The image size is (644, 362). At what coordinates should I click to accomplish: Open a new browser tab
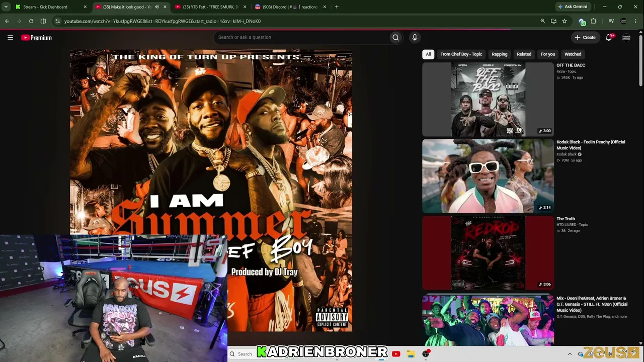(337, 7)
